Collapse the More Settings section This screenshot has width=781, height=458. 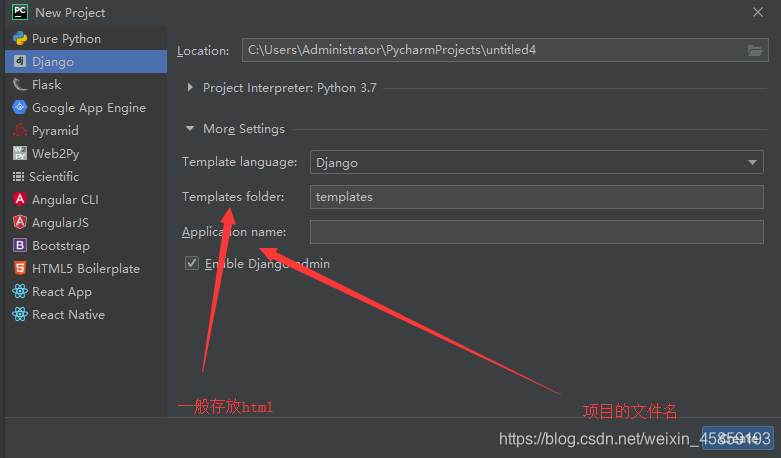(x=189, y=128)
